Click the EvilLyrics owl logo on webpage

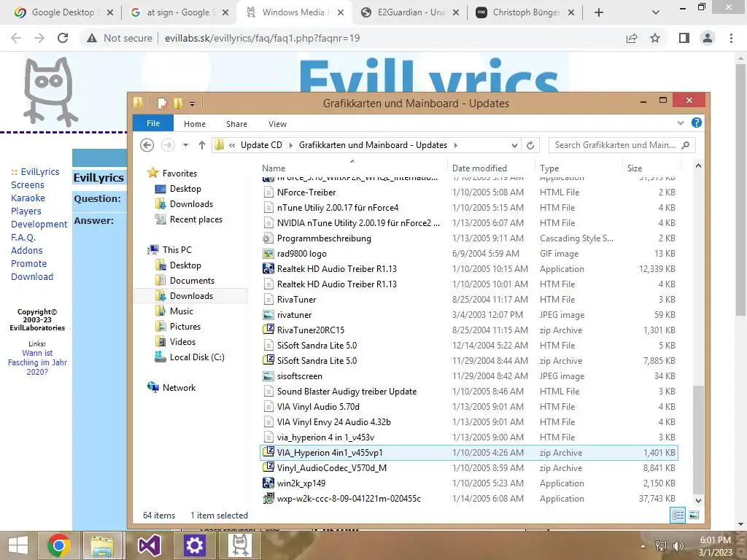tap(50, 91)
